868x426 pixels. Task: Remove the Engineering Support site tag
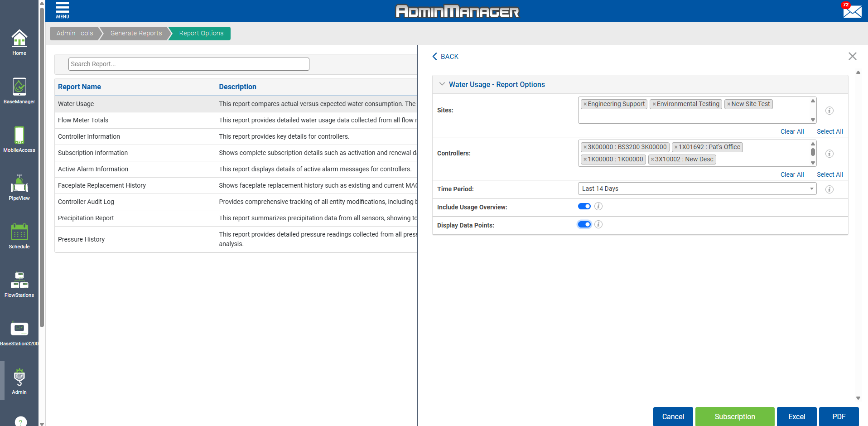click(585, 104)
